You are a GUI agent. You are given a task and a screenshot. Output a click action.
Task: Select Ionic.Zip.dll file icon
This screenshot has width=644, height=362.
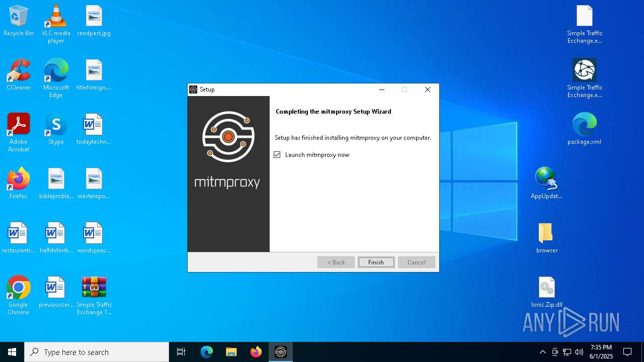click(546, 292)
